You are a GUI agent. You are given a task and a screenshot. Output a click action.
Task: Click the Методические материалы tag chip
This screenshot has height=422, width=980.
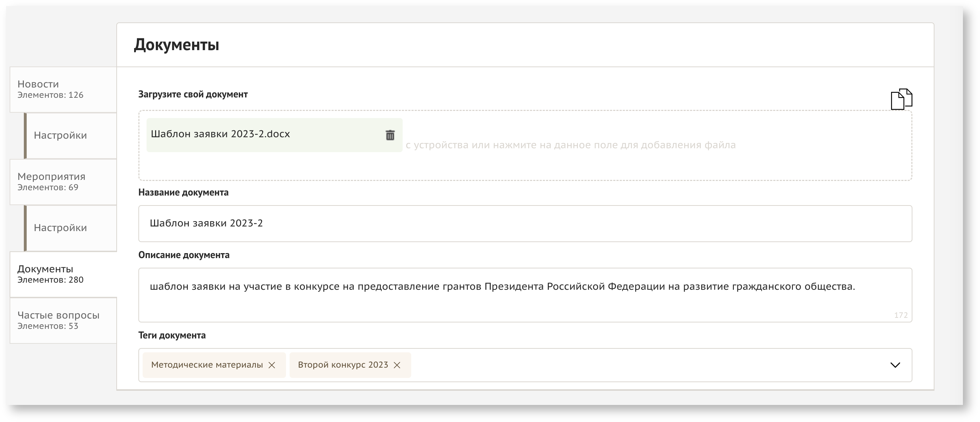207,365
